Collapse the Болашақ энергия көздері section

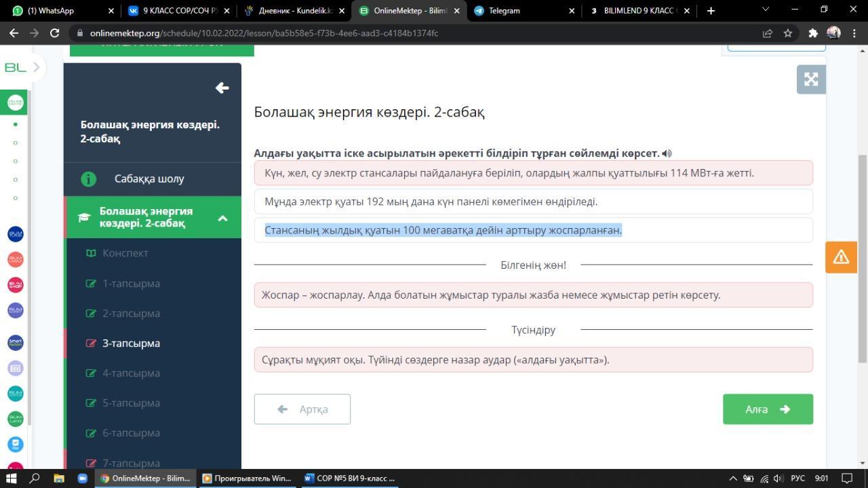click(222, 218)
